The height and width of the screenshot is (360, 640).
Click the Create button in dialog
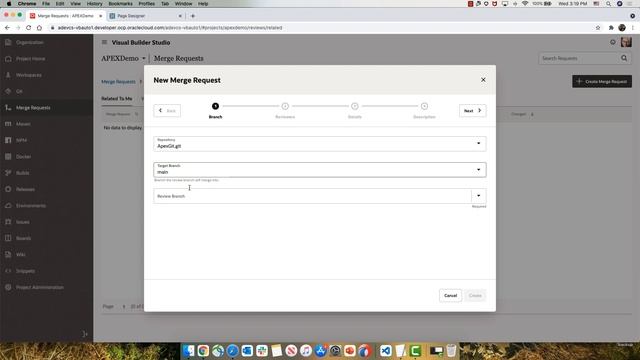point(475,296)
